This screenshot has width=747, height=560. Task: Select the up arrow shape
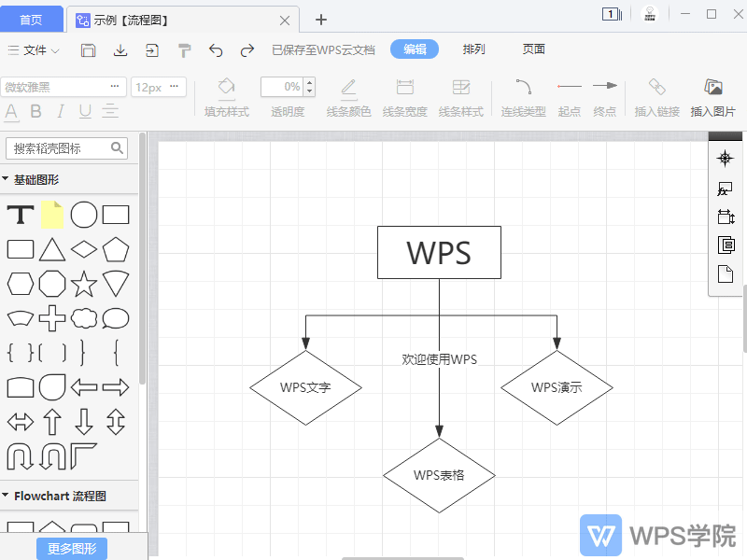pyautogui.click(x=52, y=422)
